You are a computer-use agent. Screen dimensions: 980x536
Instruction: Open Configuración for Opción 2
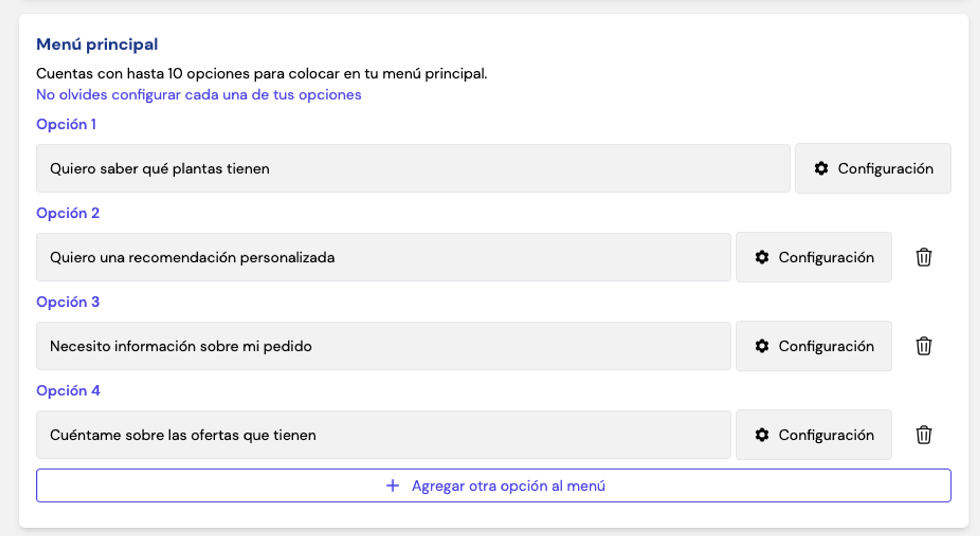pyautogui.click(x=814, y=257)
